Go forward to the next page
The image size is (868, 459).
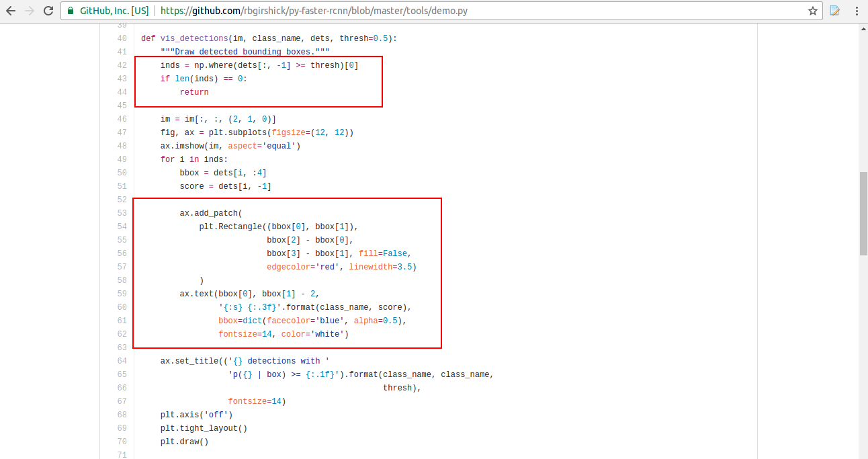point(30,11)
